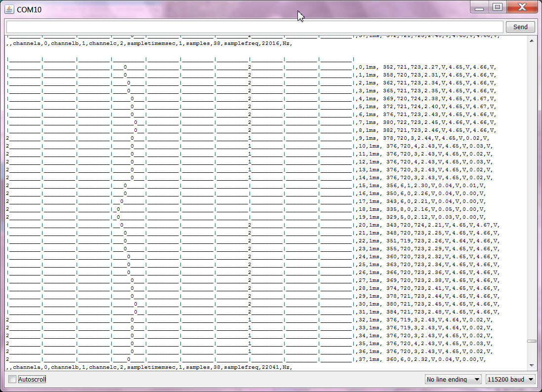Close the COM10 serial monitor window
The image size is (542, 392).
tap(522, 7)
